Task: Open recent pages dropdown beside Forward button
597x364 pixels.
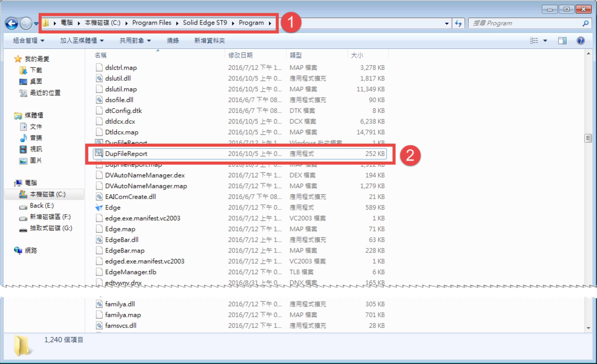Action: pyautogui.click(x=36, y=23)
